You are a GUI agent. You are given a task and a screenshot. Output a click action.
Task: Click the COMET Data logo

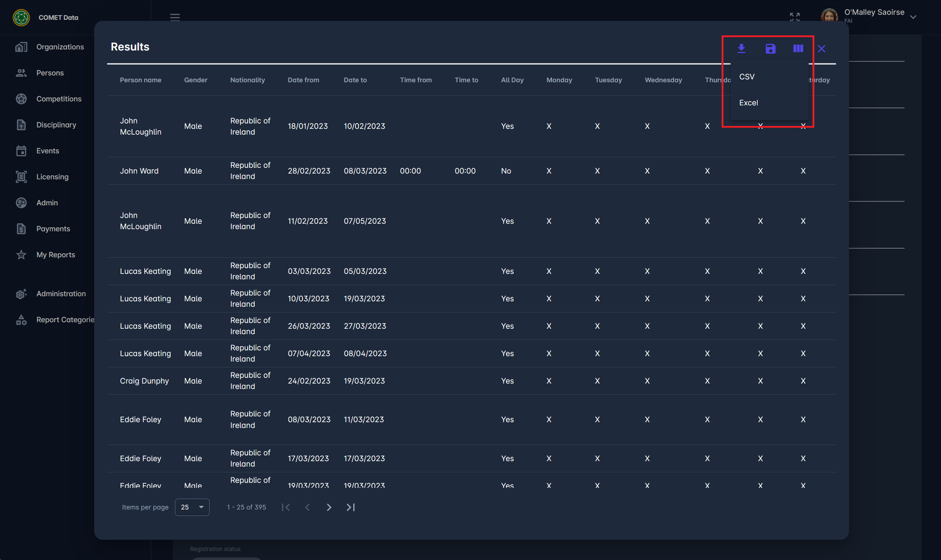[21, 17]
